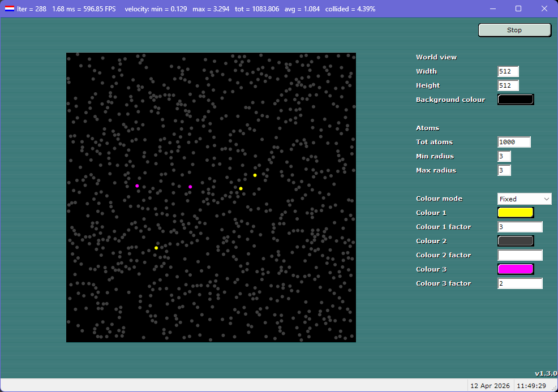Click the Width input showing 512
This screenshot has width=558, height=392.
[x=508, y=71]
